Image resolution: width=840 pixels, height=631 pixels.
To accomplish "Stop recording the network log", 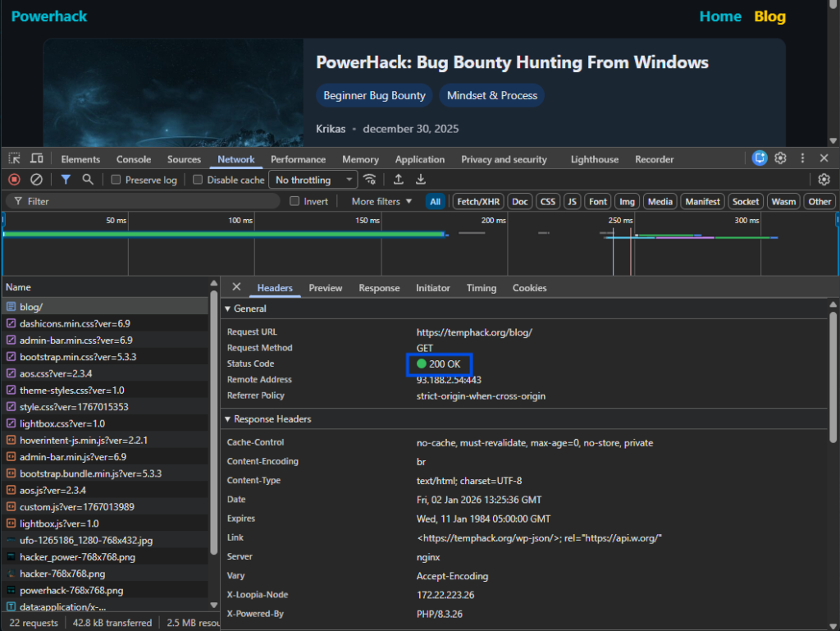I will coord(15,180).
